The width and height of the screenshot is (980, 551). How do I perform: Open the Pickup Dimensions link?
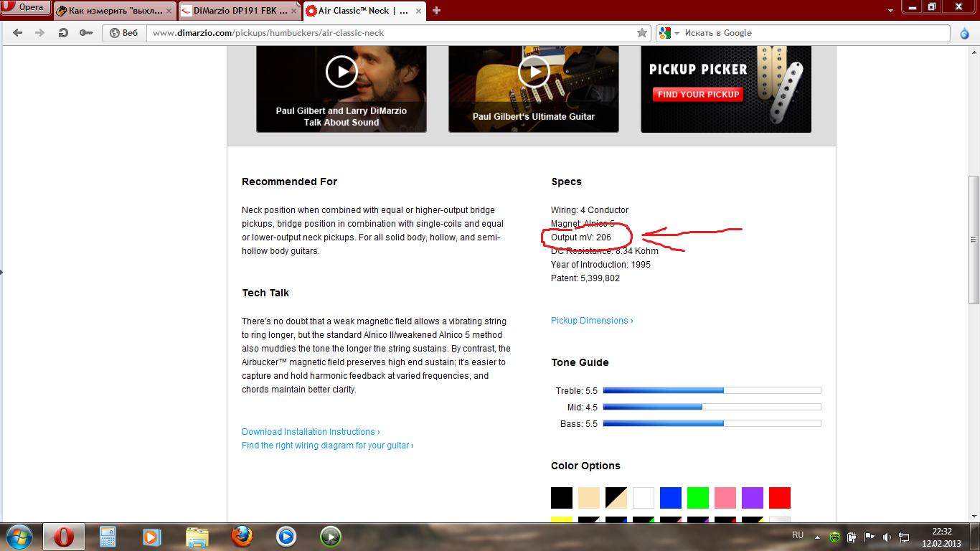[592, 321]
